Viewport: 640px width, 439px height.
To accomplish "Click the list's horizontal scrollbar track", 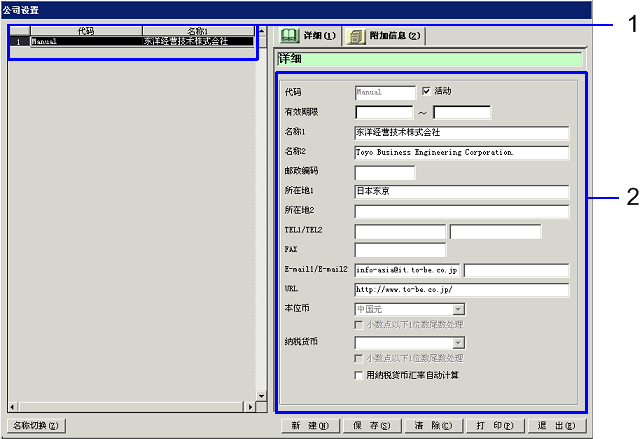I will pyautogui.click(x=131, y=407).
